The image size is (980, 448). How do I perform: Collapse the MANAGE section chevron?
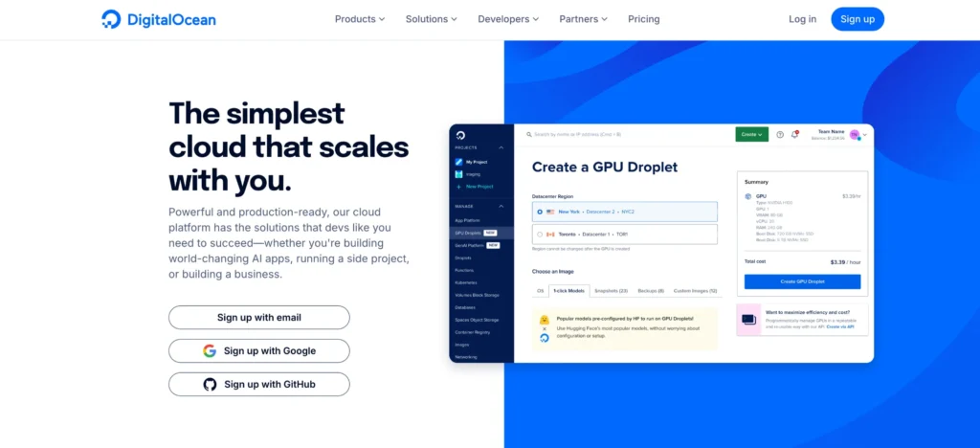tap(501, 206)
